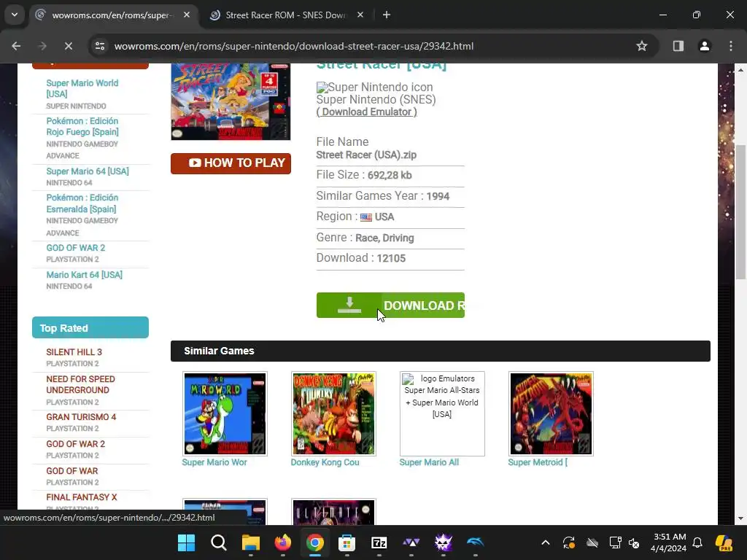Image resolution: width=747 pixels, height=560 pixels.
Task: Switch to Street Racer ROM - SNES tab
Action: [287, 15]
